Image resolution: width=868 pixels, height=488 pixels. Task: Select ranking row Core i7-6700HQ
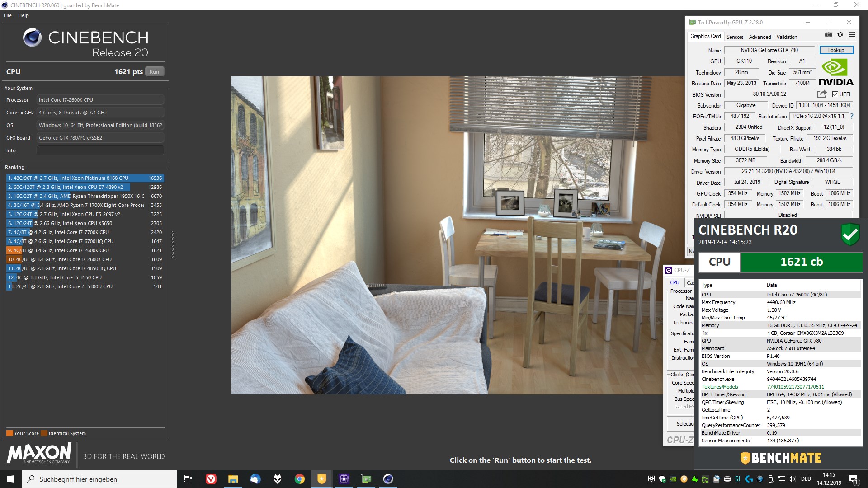click(85, 241)
